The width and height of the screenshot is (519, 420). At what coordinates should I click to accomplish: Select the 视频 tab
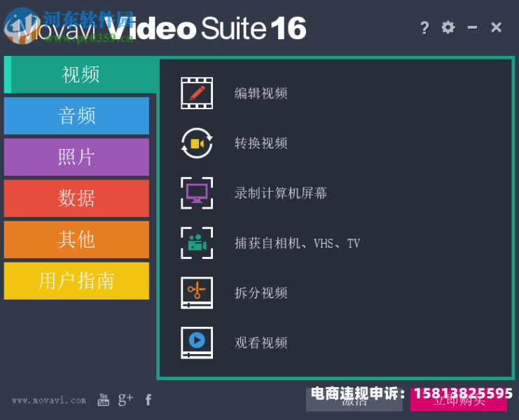[x=81, y=74]
